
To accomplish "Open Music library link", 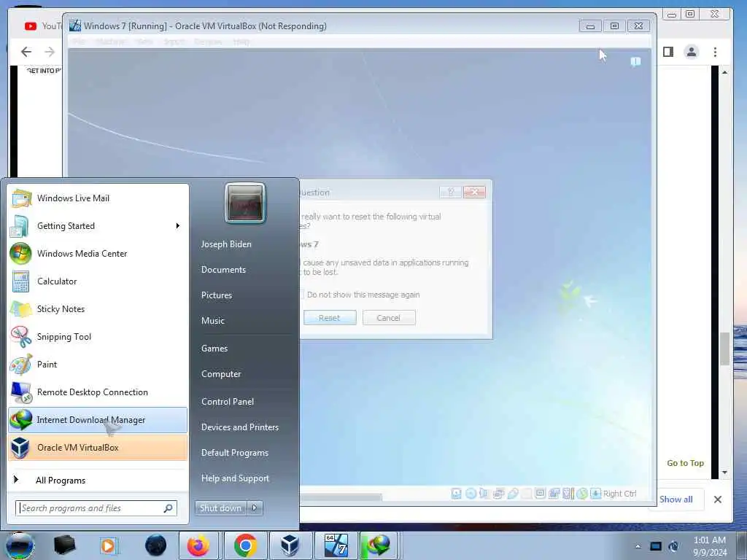I will point(213,321).
